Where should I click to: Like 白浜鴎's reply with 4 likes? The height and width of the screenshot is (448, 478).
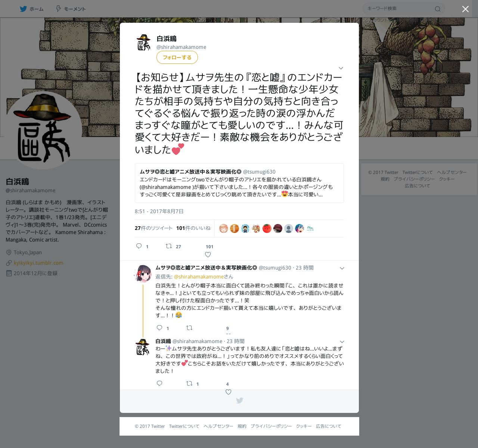pos(229,392)
